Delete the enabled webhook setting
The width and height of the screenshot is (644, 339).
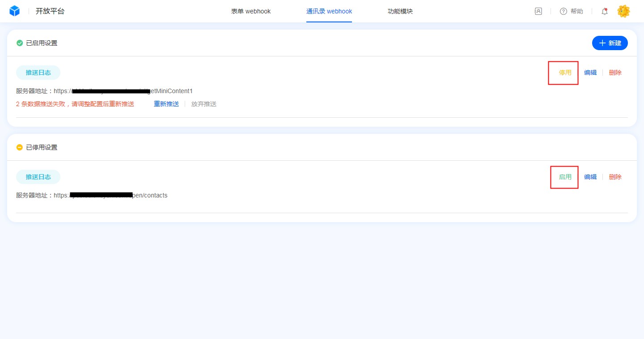[615, 73]
